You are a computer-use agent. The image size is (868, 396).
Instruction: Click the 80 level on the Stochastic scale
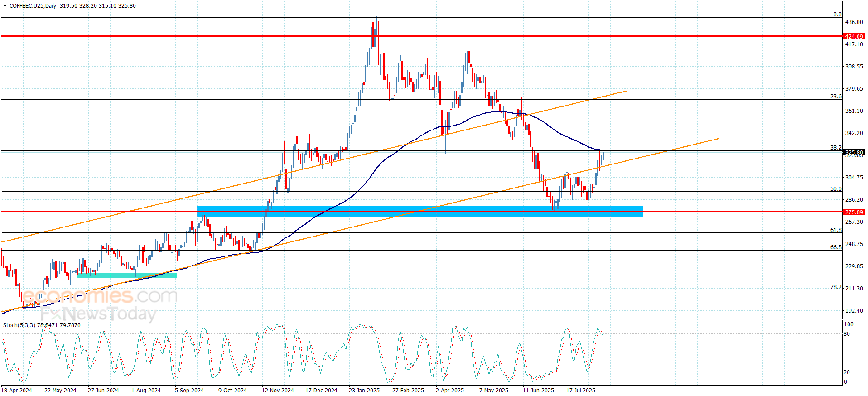point(847,334)
